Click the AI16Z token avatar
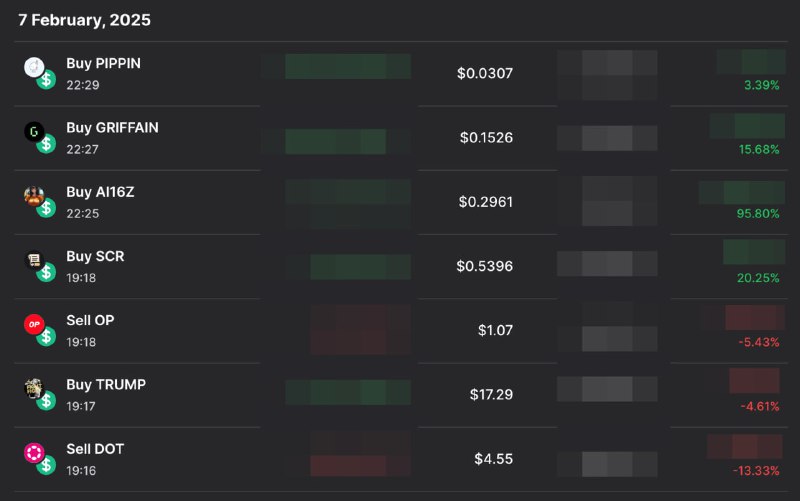Screen dimensions: 800x501 pos(34,196)
